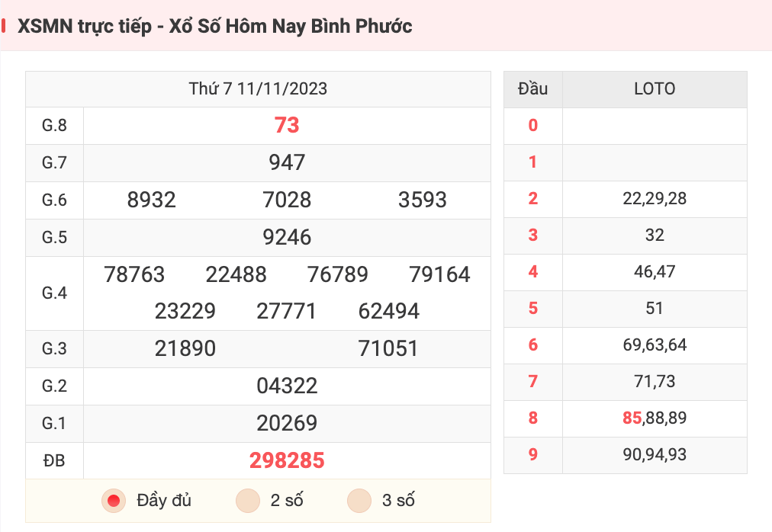
Task: Click the G.2 result 04322
Action: [287, 386]
